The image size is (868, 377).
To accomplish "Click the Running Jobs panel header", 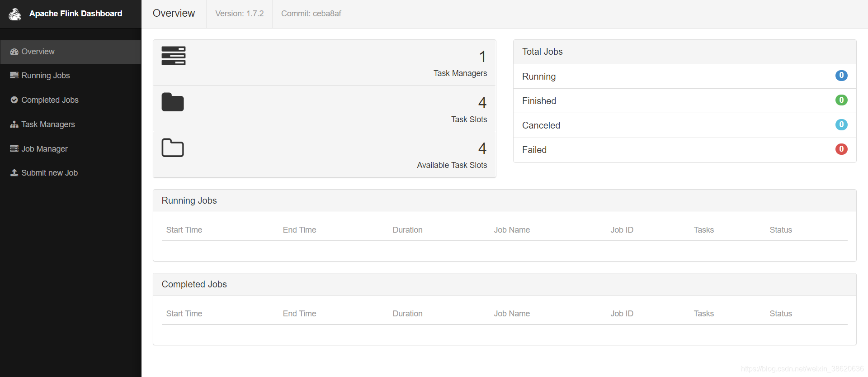I will [x=505, y=200].
